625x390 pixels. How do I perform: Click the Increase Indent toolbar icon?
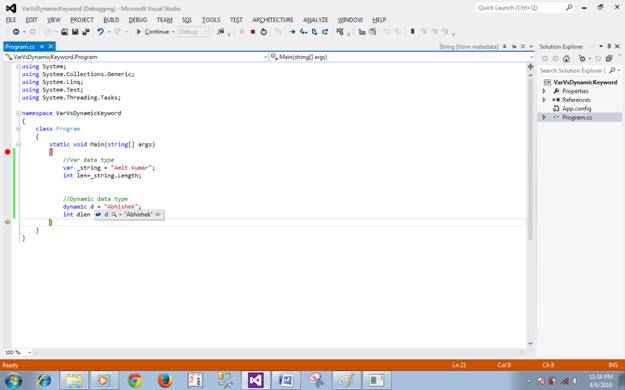(373, 32)
